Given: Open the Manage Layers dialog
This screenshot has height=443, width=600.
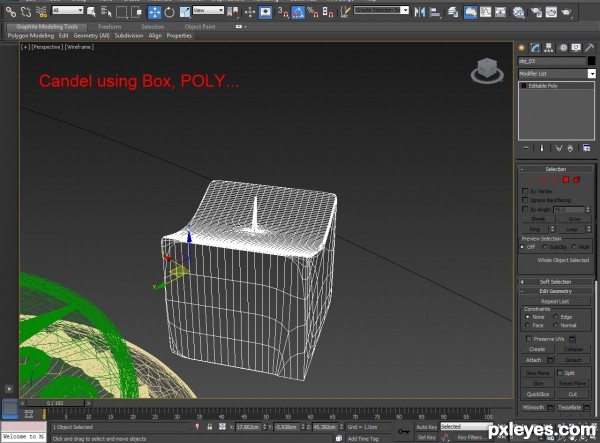Looking at the screenshot, I should coord(453,12).
